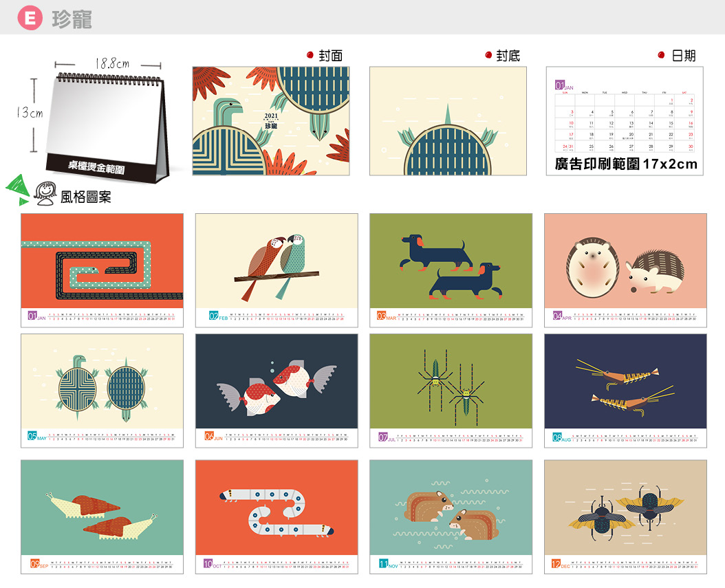Viewport: 725px width, 588px height.
Task: Select the 07 JUL spiders page
Action: point(451,391)
